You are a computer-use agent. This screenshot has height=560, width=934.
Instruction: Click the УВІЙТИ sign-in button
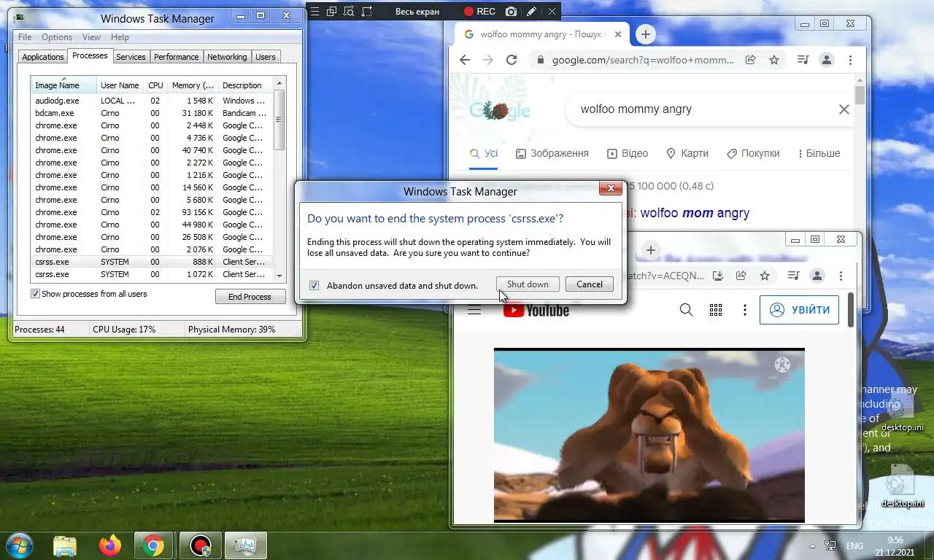click(800, 310)
